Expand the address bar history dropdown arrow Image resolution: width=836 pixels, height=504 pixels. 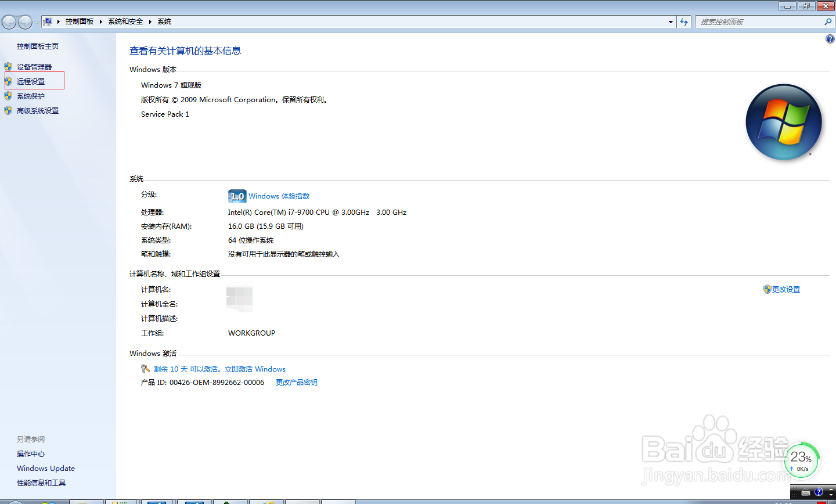click(x=671, y=21)
